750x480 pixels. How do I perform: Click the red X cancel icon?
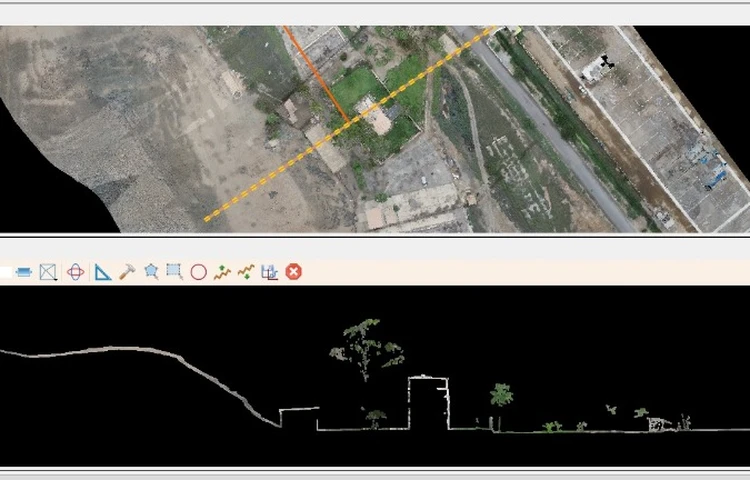click(x=294, y=272)
